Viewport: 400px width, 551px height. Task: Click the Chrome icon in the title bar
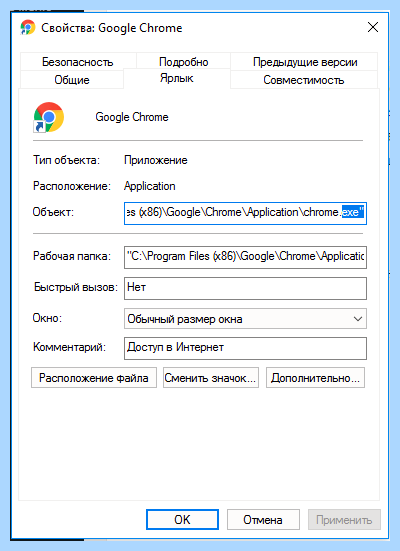click(x=28, y=27)
